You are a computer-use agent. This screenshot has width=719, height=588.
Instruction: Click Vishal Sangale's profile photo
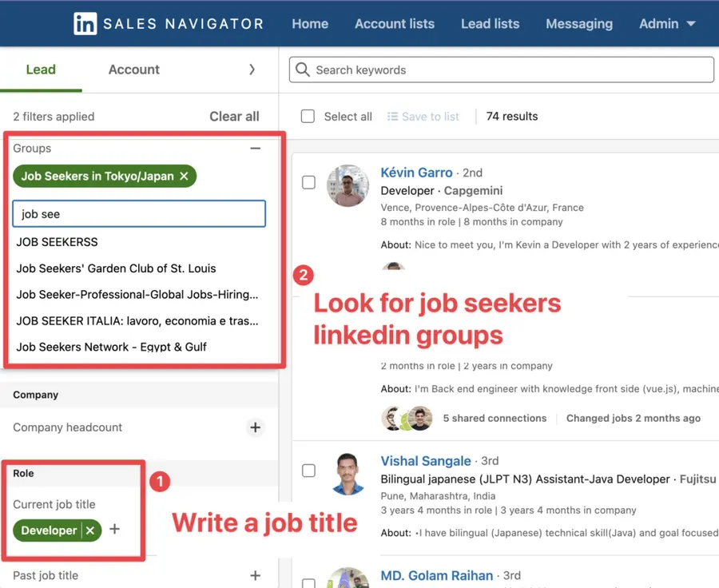348,473
